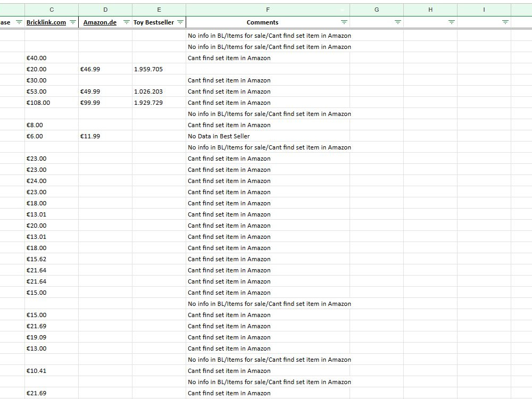The image size is (532, 399).
Task: Select comment beside the €10.41 price
Action: (268, 371)
